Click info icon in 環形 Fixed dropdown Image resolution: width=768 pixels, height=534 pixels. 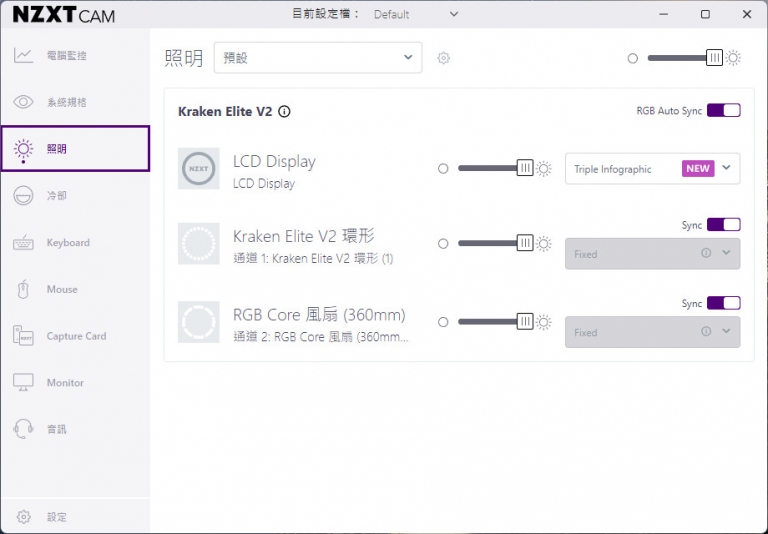coord(706,253)
